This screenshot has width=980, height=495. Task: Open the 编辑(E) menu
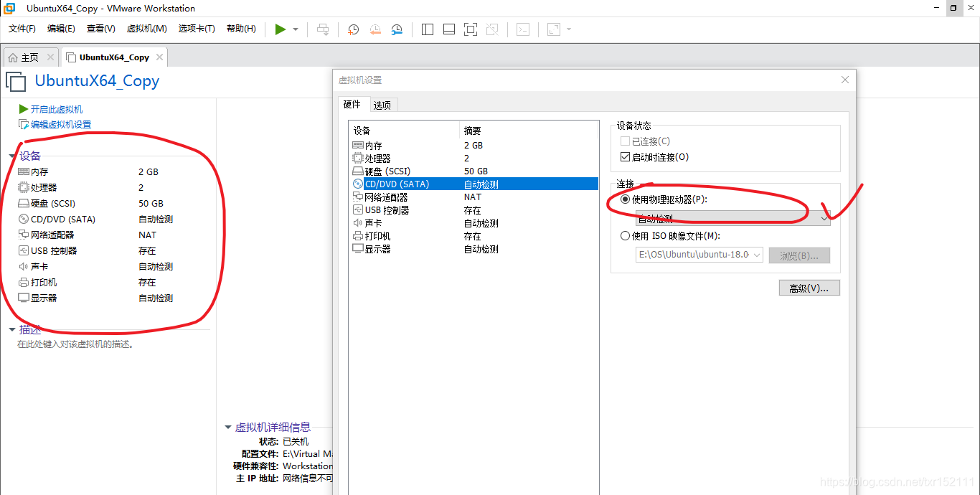click(61, 29)
